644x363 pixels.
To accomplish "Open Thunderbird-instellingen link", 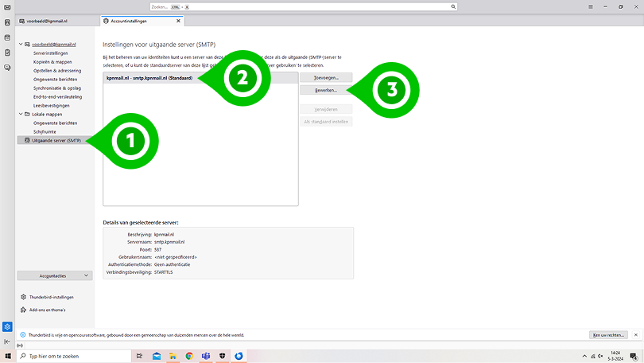I will coord(52,297).
